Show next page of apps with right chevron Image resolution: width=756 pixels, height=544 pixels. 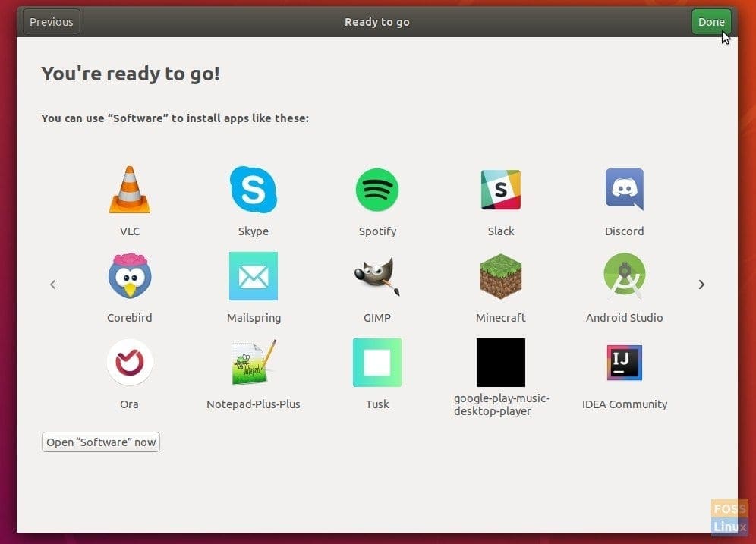pyautogui.click(x=701, y=285)
